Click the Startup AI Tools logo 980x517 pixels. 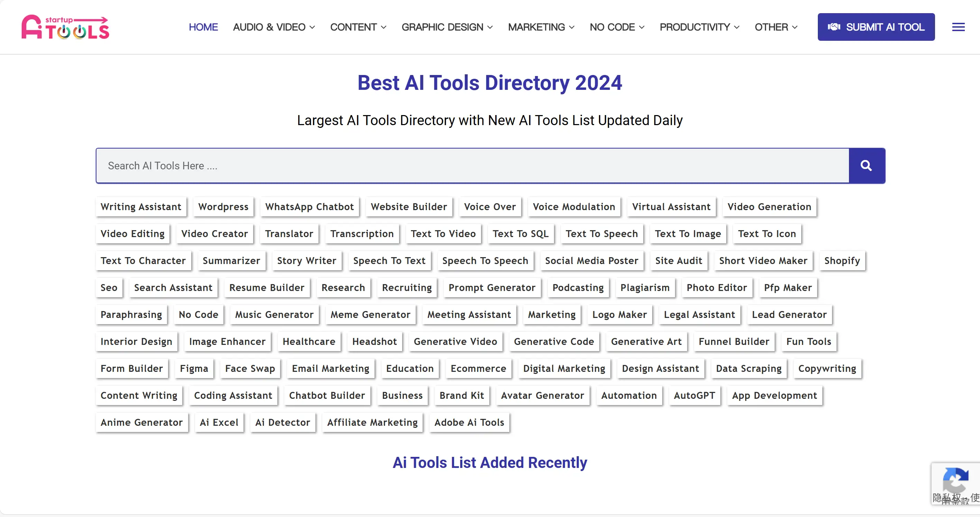[65, 27]
